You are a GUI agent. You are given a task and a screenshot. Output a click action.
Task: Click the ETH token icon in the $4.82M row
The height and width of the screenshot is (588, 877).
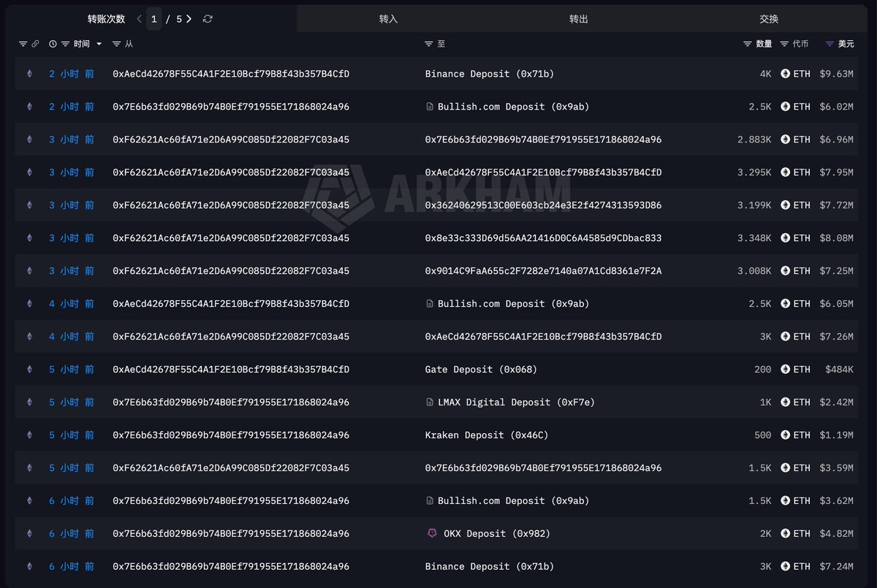click(786, 534)
